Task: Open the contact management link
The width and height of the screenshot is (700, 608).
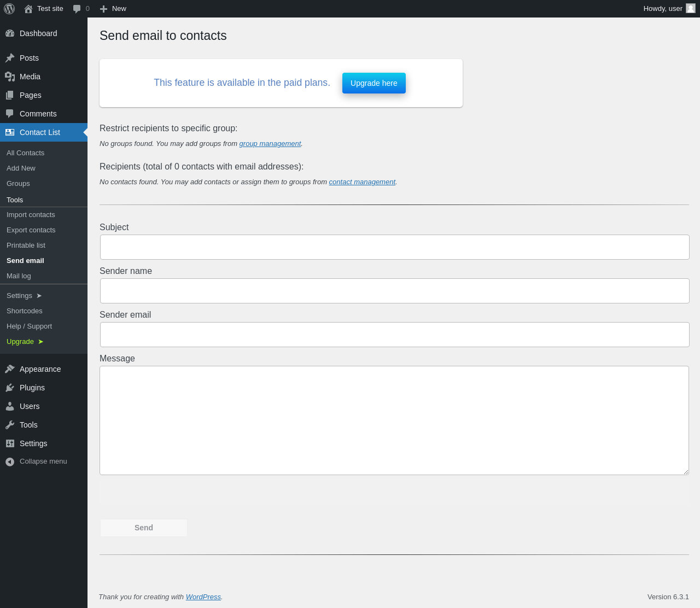Action: (362, 182)
